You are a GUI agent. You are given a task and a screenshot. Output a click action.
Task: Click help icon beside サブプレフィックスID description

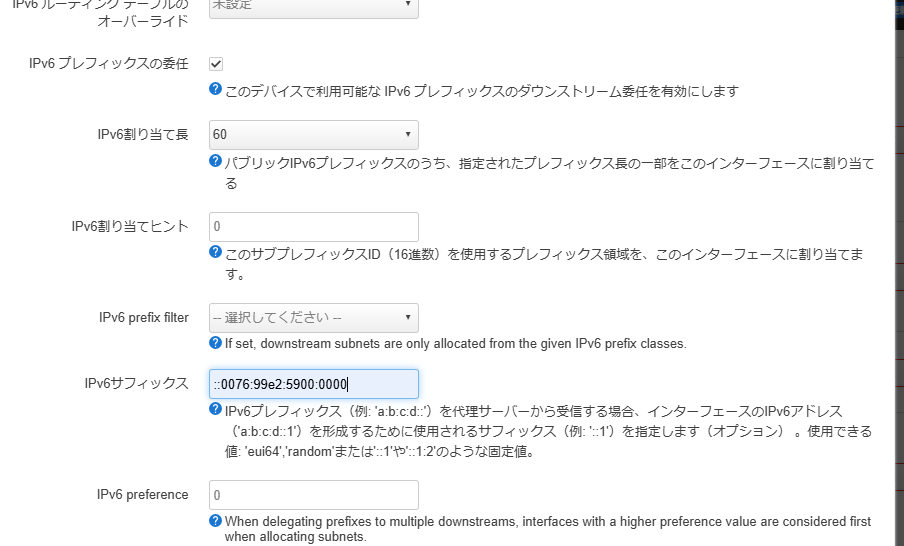(215, 252)
